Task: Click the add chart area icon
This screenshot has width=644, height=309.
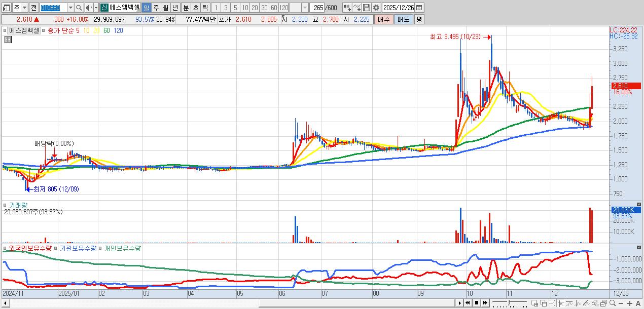Action: tap(534, 303)
